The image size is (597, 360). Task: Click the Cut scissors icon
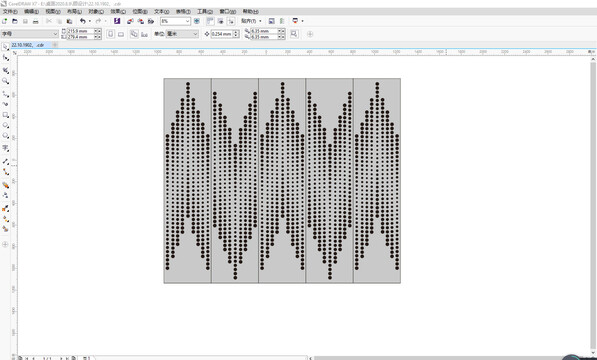(49, 21)
